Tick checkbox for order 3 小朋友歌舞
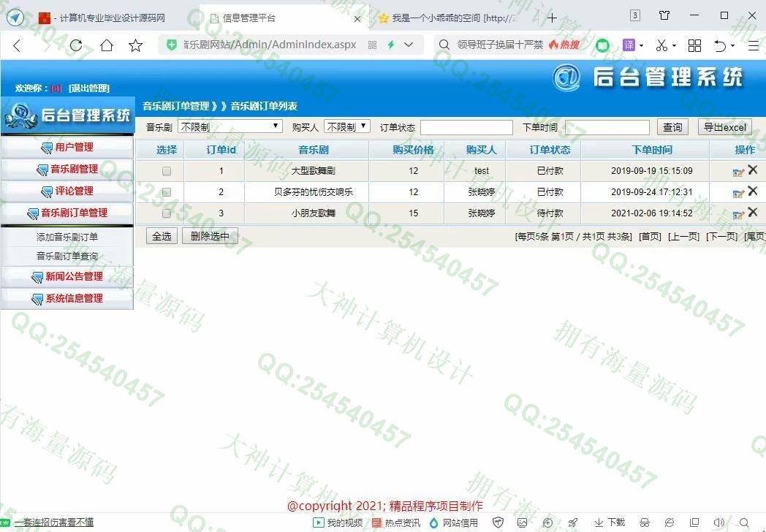 click(167, 213)
